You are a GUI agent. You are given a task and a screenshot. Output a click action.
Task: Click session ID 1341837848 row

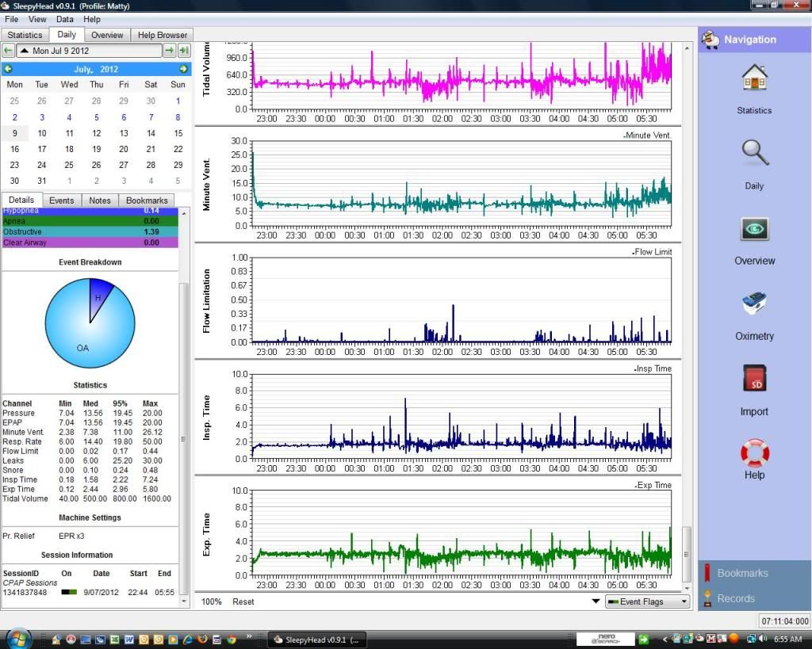pyautogui.click(x=90, y=592)
